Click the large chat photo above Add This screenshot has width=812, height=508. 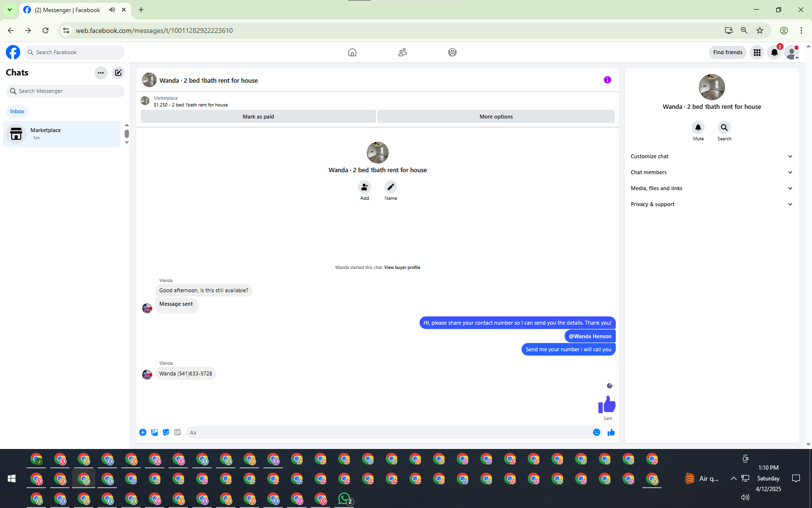(377, 152)
